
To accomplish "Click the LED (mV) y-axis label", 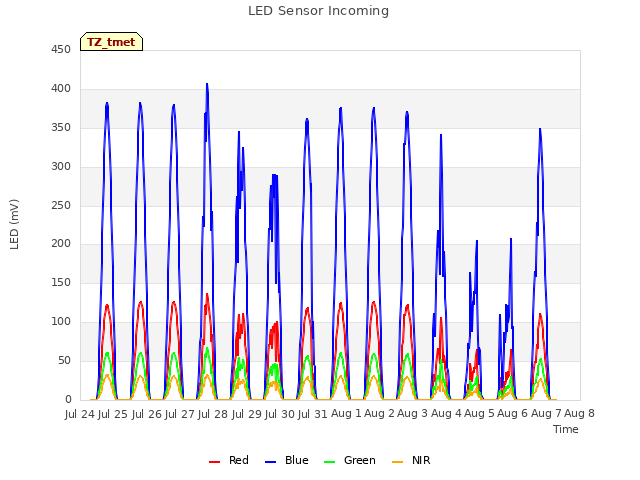I will click(14, 224).
